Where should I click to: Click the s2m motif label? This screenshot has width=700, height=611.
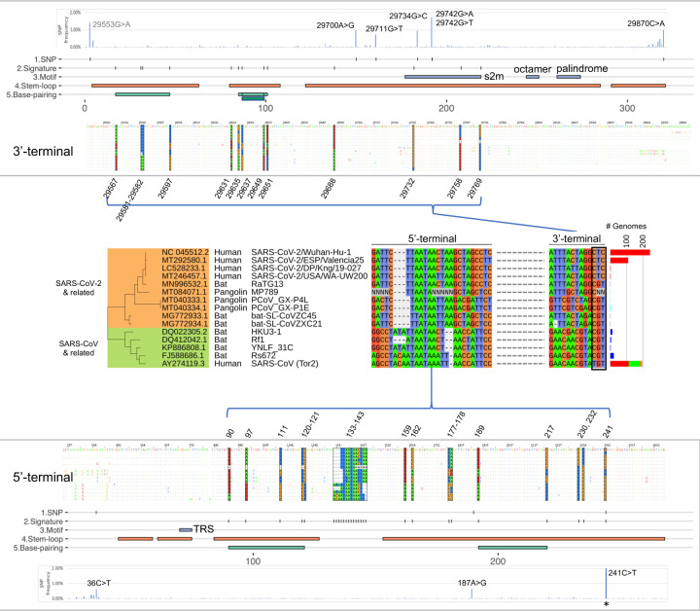pyautogui.click(x=494, y=76)
